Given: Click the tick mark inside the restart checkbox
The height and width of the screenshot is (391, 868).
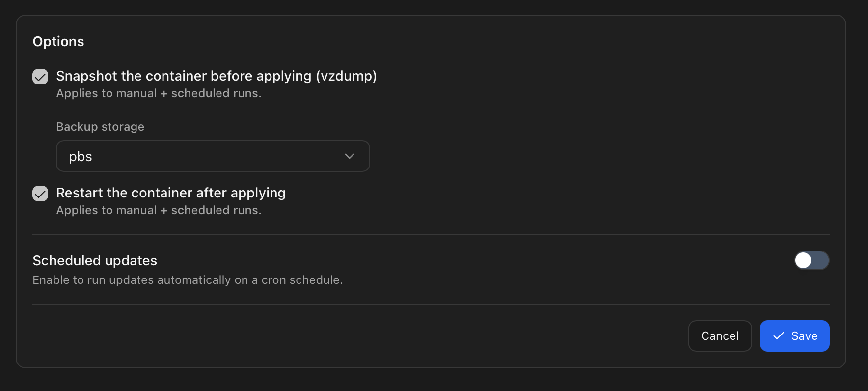Looking at the screenshot, I should pyautogui.click(x=40, y=194).
